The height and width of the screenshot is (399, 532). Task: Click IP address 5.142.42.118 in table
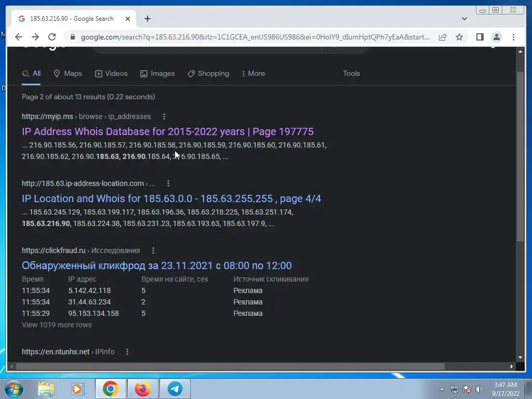click(x=89, y=291)
